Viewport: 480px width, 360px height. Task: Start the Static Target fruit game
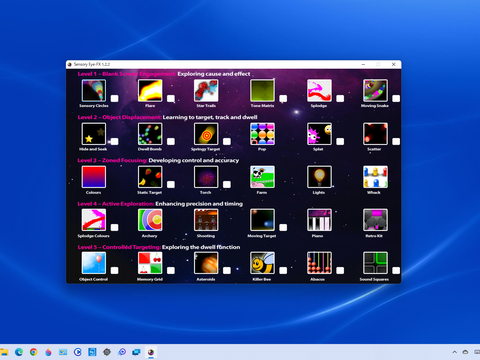(x=150, y=177)
